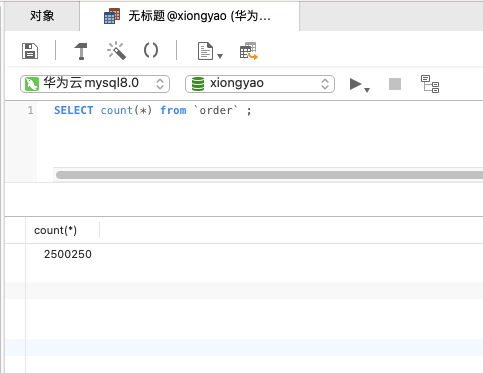This screenshot has width=483, height=373.
Task: Click the green database icon beside xiongyao
Action: pos(198,84)
